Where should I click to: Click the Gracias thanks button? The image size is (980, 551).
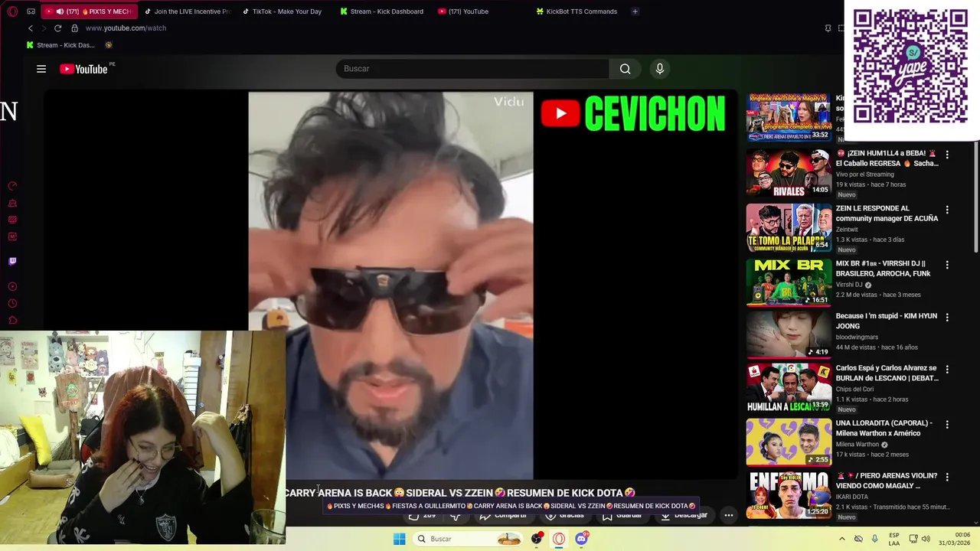564,515
